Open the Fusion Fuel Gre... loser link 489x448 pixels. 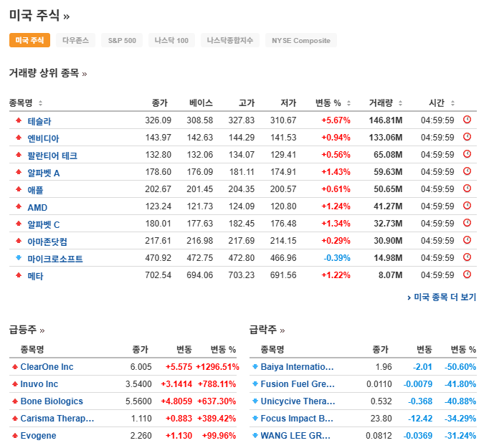coord(298,383)
